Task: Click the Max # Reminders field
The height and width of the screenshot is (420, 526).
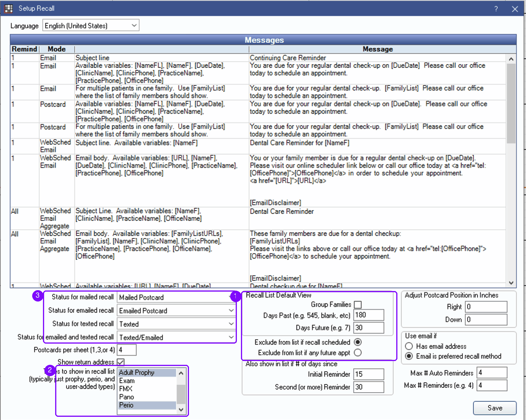Action: click(492, 385)
